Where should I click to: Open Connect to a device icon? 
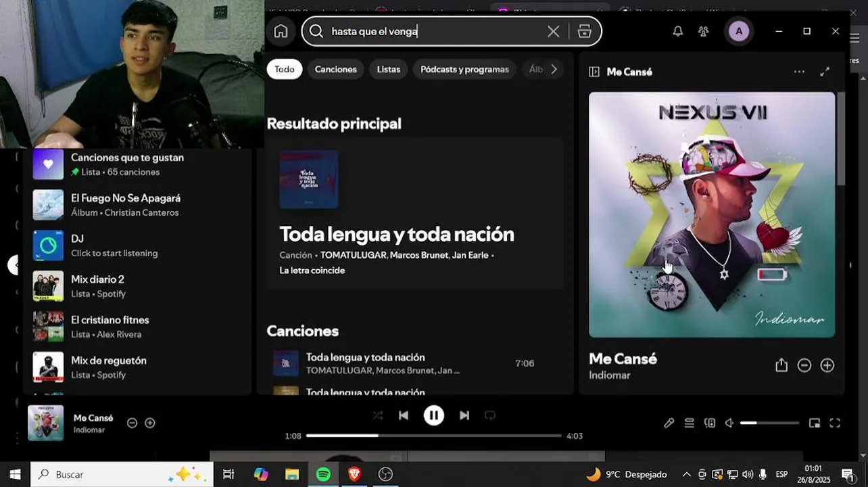[x=709, y=423]
